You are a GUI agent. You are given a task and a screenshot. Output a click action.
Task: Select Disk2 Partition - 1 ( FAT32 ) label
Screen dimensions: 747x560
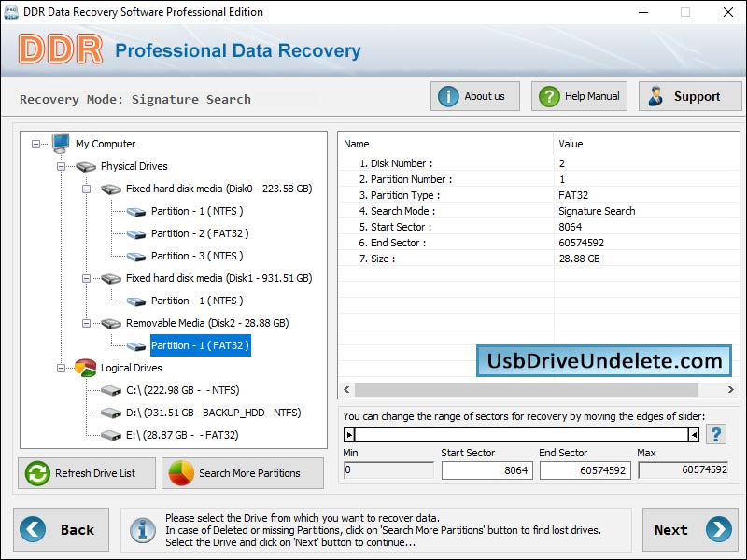200,345
